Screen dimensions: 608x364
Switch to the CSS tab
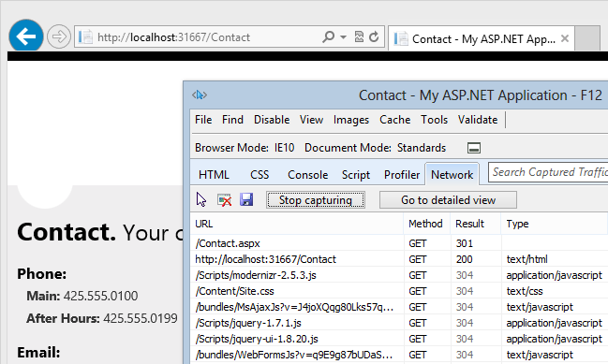[260, 175]
